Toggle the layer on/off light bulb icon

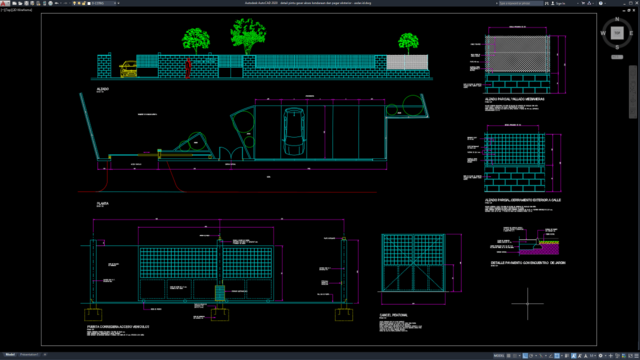point(74,3)
